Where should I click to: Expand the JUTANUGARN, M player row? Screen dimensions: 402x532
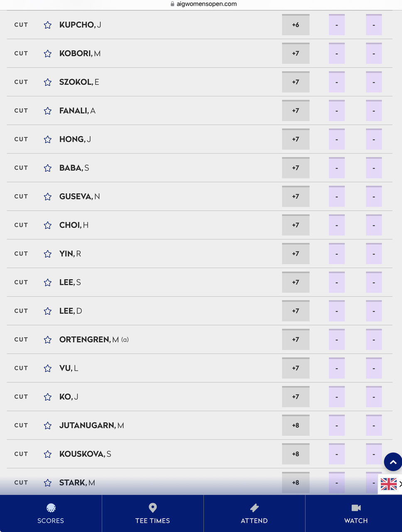200,426
